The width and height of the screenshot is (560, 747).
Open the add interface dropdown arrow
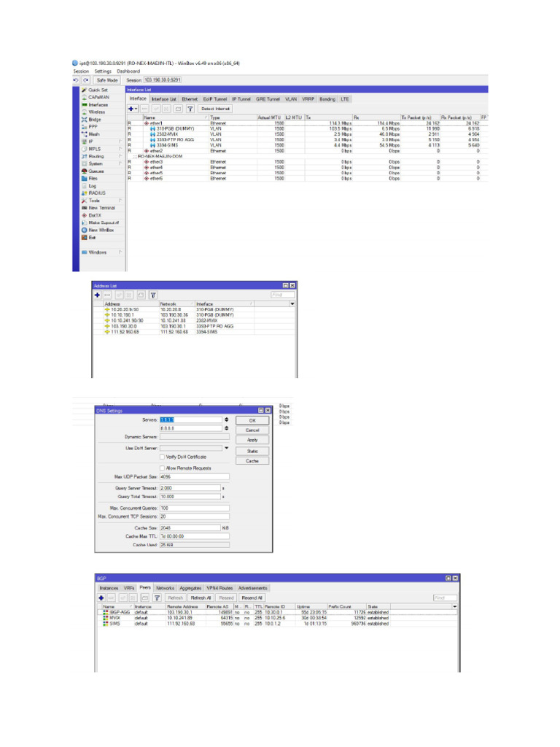(136, 109)
